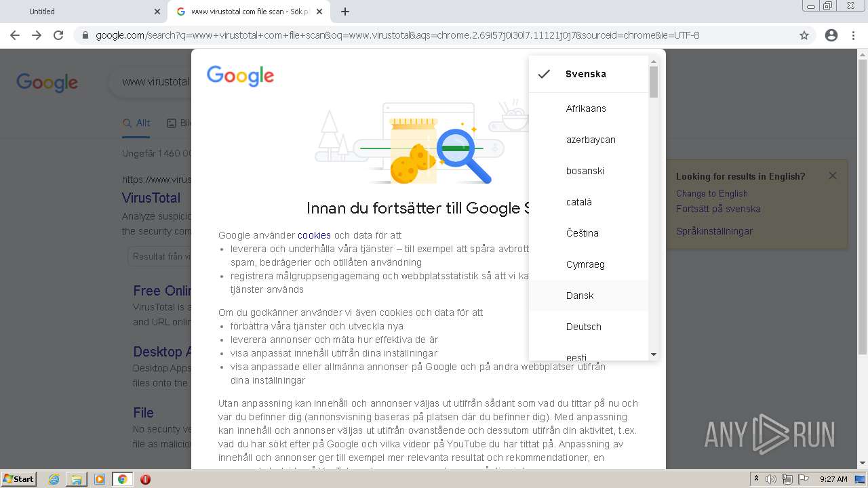Select Dansk language option

click(x=589, y=296)
